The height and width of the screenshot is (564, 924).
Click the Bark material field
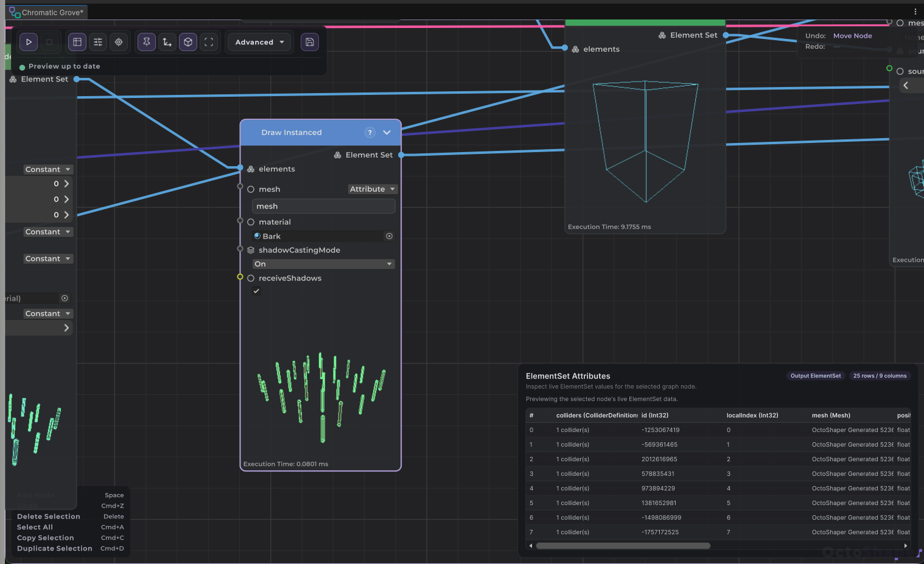pyautogui.click(x=323, y=236)
